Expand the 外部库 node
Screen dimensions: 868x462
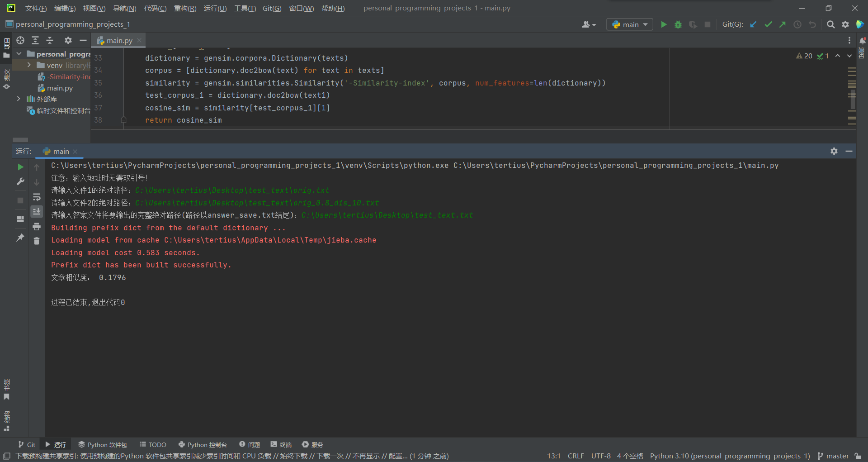click(19, 99)
